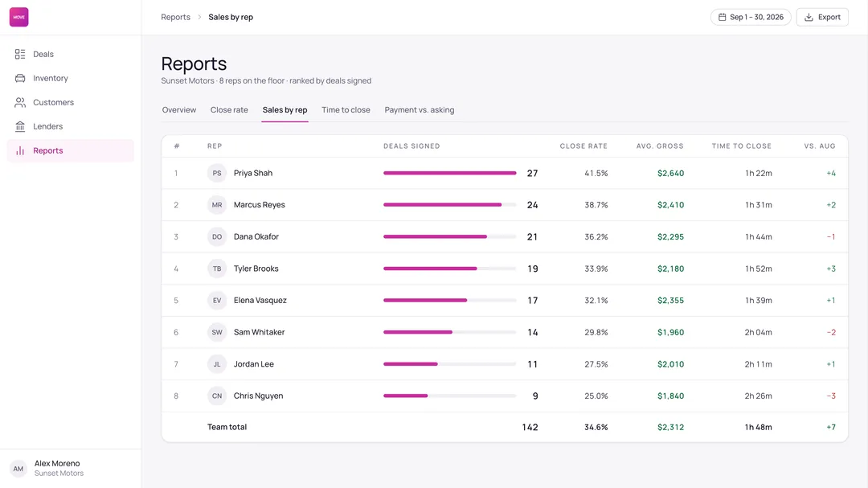
Task: Click Jordan Lee's JL avatar
Action: click(x=217, y=364)
